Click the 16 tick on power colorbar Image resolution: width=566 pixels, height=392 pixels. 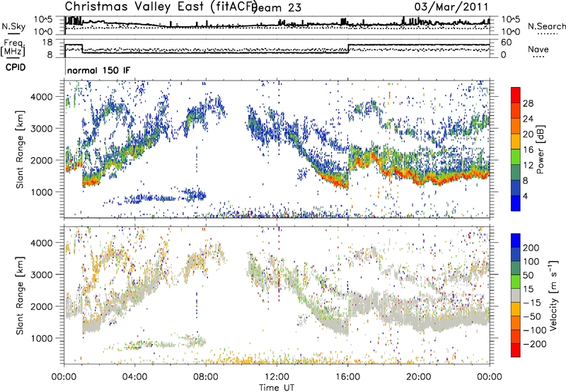pos(528,150)
